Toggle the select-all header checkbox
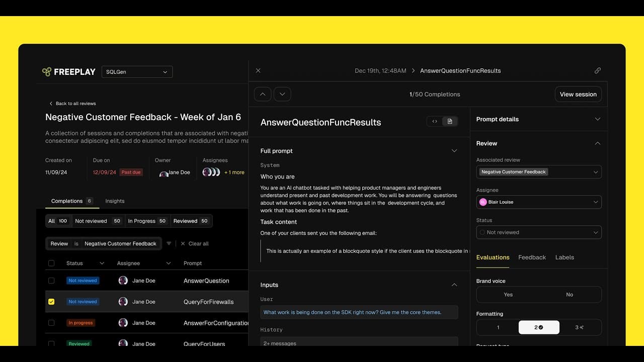The width and height of the screenshot is (644, 362). pyautogui.click(x=51, y=263)
